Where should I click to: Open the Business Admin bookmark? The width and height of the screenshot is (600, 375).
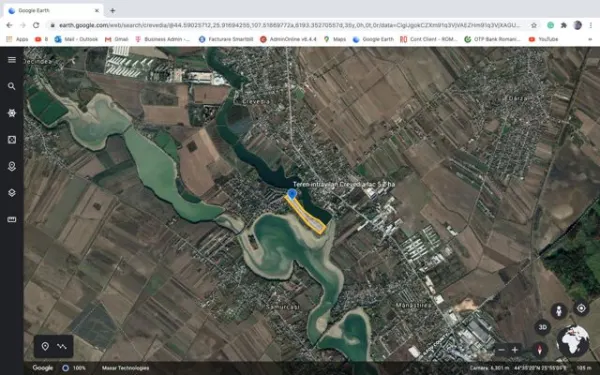(163, 39)
